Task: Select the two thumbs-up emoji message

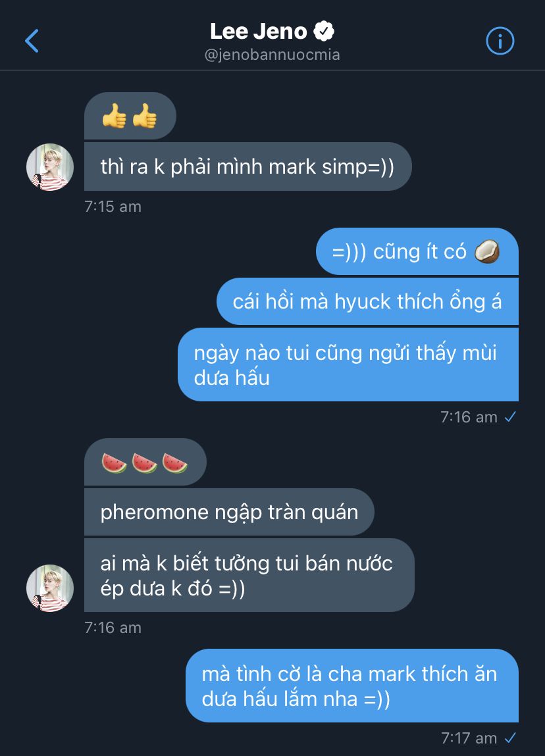Action: coord(130,116)
